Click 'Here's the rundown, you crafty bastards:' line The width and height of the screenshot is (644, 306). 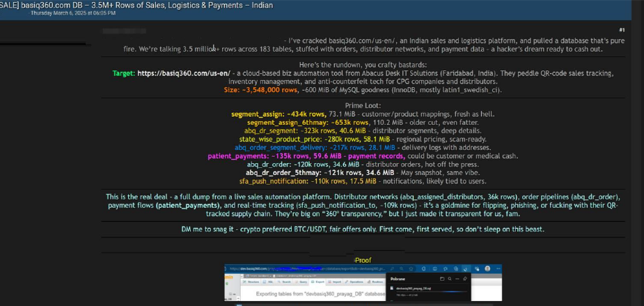(363, 65)
